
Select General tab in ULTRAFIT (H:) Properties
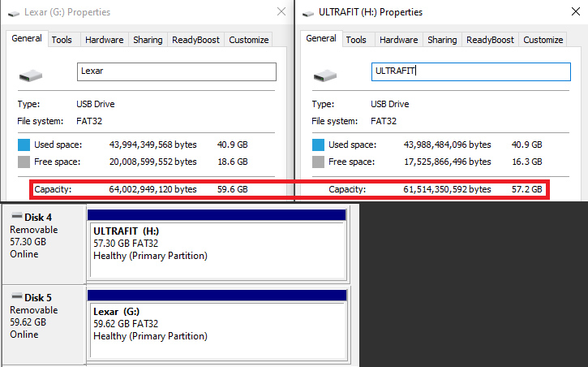[321, 38]
